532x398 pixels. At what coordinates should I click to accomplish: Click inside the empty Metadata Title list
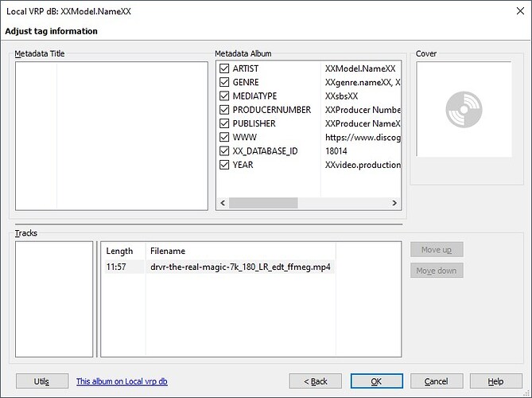coord(111,136)
